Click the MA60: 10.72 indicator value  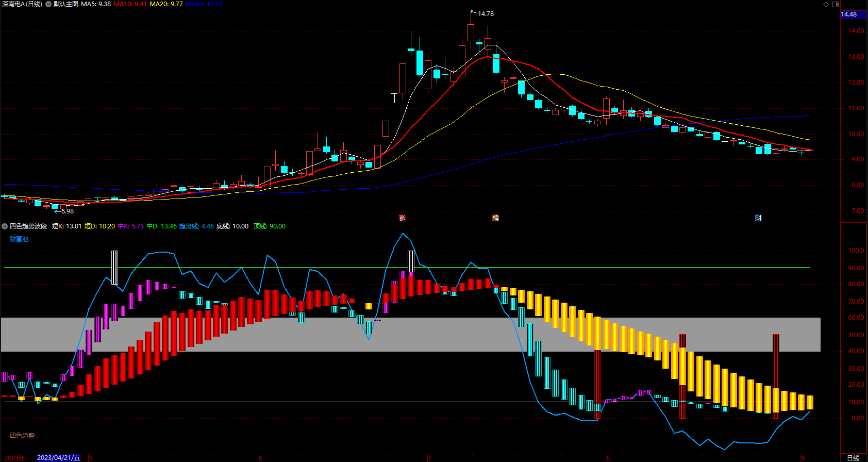[204, 4]
